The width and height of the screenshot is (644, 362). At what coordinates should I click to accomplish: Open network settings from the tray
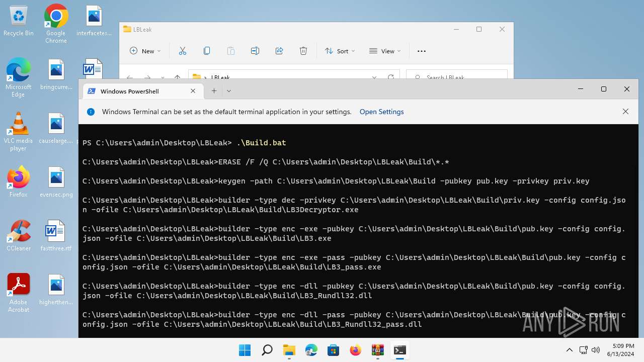point(584,350)
